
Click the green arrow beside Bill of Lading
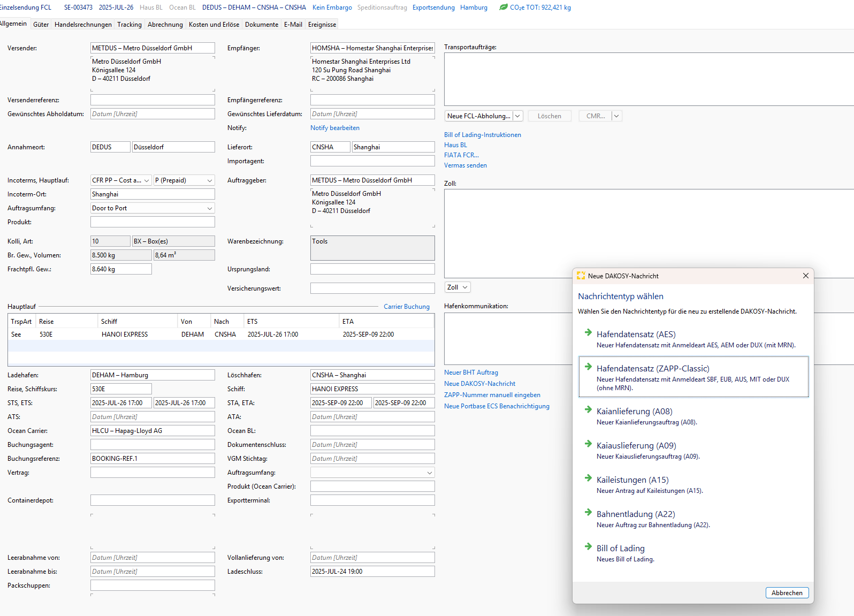click(x=588, y=546)
